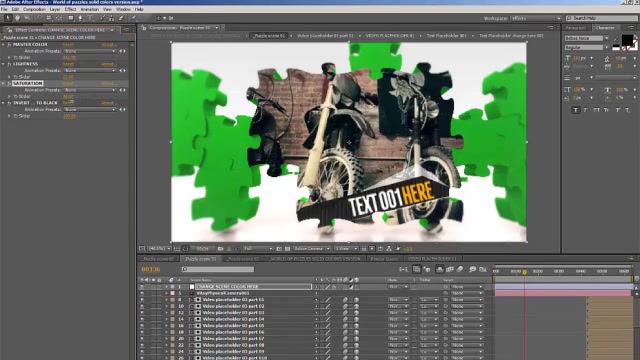Switch to WORLD OF PUZZLES SOLID COLORS VERSION tab
The image size is (640, 360).
pos(315,259)
